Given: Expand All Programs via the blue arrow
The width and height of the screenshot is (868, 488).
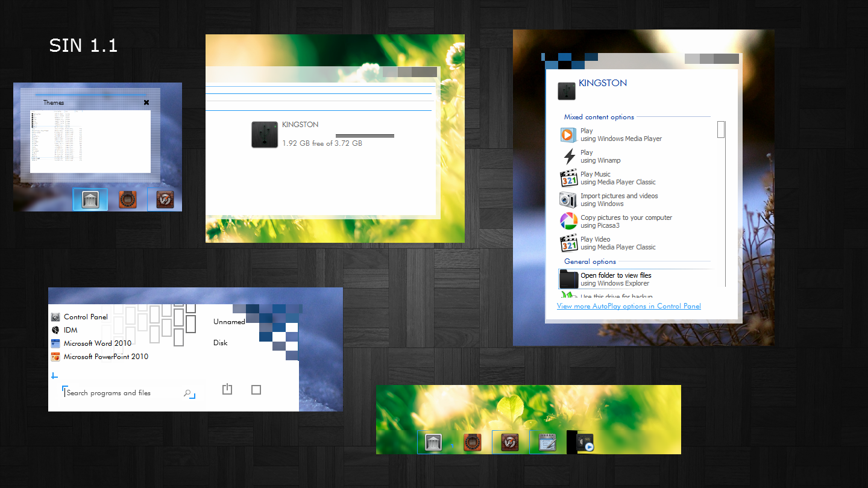Looking at the screenshot, I should 54,376.
